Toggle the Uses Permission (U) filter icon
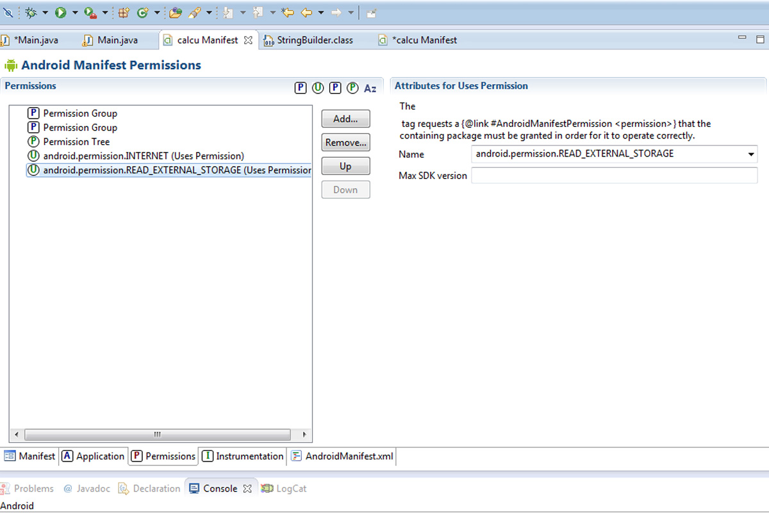The image size is (769, 532). click(x=318, y=88)
